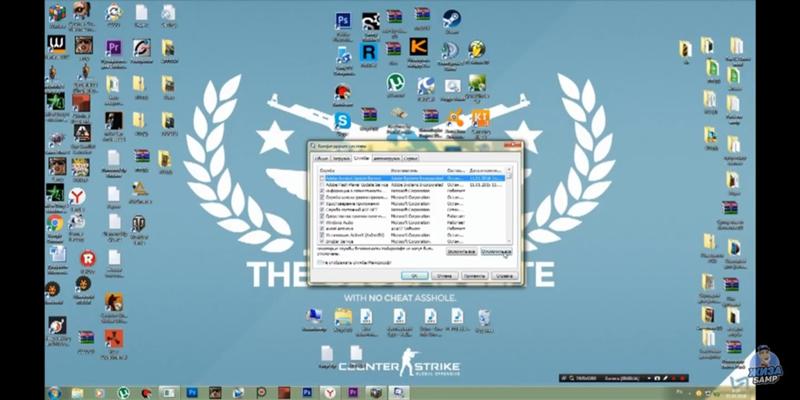
Task: Open Windows Explorer from the taskbar
Action: coord(78,393)
